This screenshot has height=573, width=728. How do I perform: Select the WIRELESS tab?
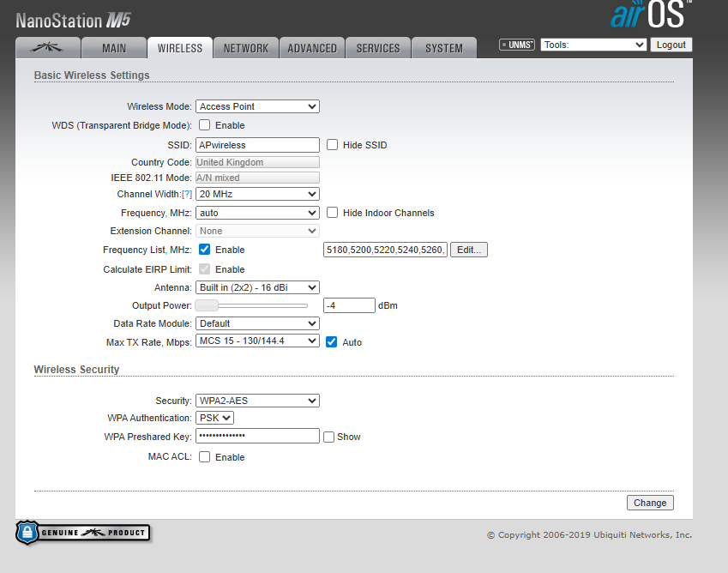pyautogui.click(x=180, y=48)
